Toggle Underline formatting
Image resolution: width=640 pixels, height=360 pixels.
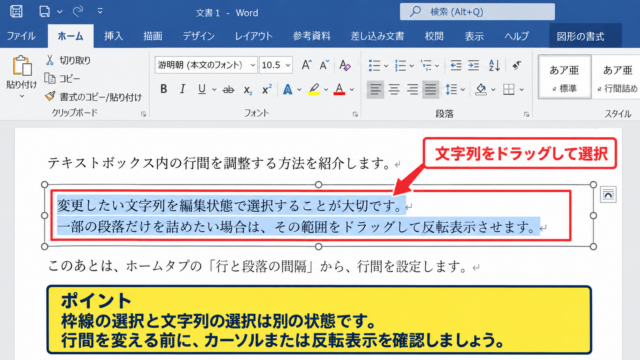click(202, 89)
